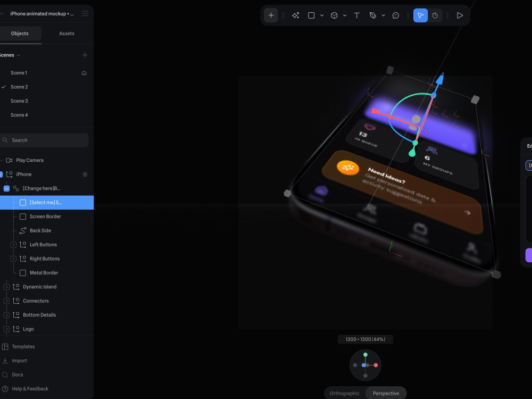The height and width of the screenshot is (399, 532).
Task: Add a new scene with plus icon
Action: (x=85, y=55)
